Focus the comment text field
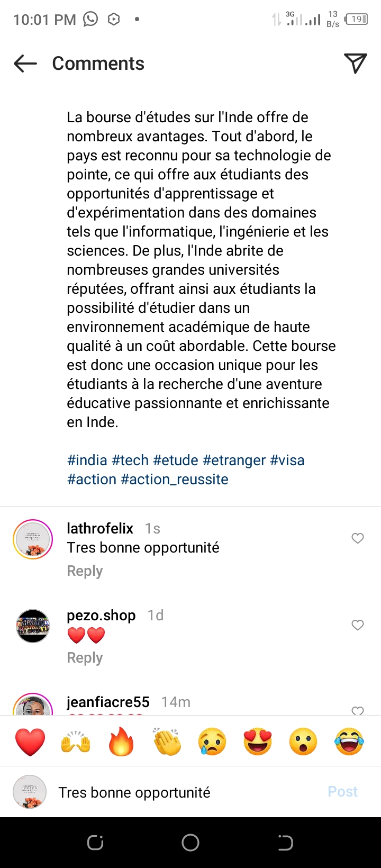Image resolution: width=381 pixels, height=868 pixels. 185,792
